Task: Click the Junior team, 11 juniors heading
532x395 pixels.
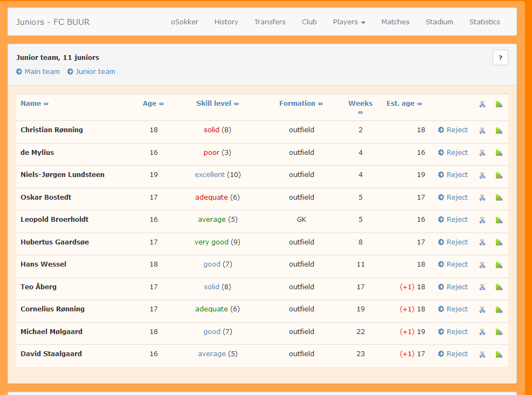Action: (58, 57)
